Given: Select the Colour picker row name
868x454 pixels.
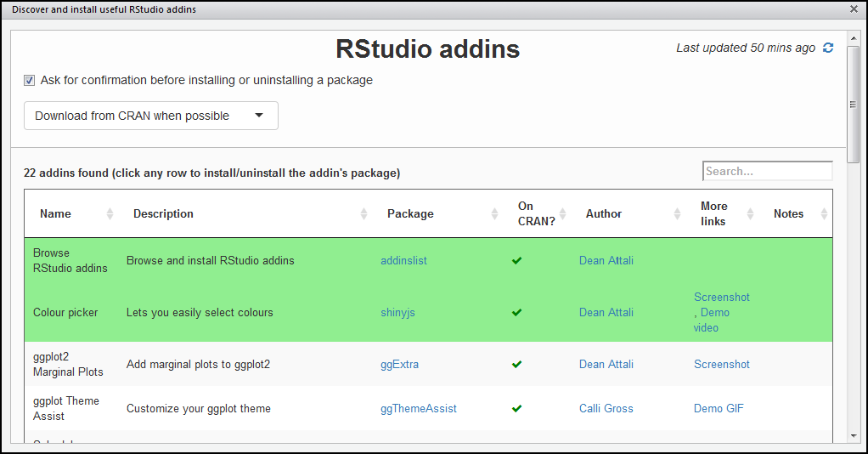Looking at the screenshot, I should point(65,313).
